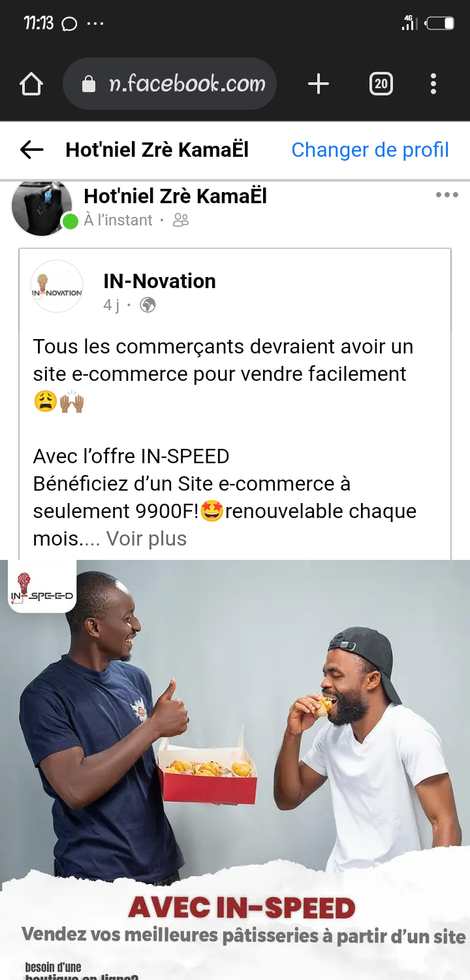The height and width of the screenshot is (980, 470).
Task: Open Hot'niel Zrè KamaËl author name link
Action: point(175,196)
